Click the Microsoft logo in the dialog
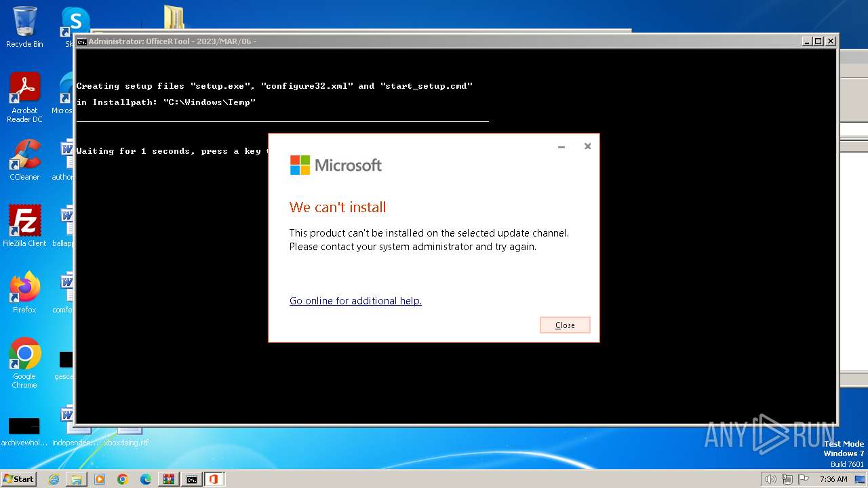 tap(336, 165)
